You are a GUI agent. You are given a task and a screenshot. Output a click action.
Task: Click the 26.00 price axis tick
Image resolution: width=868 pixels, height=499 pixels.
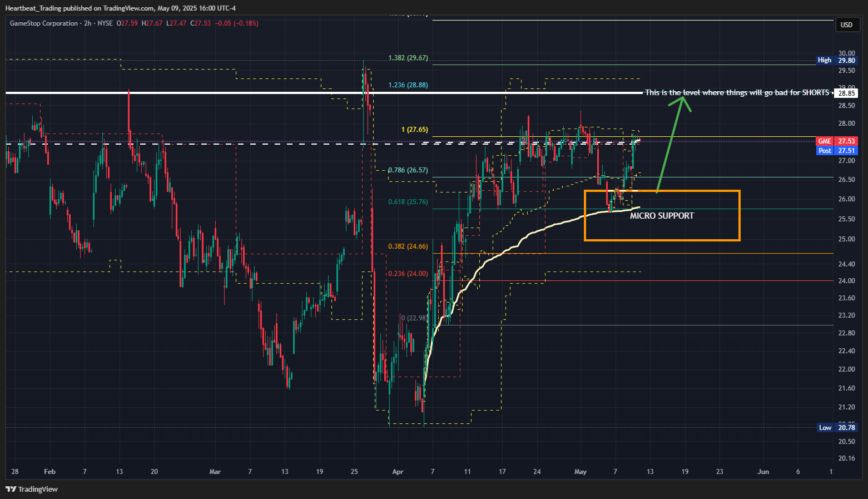pos(847,199)
